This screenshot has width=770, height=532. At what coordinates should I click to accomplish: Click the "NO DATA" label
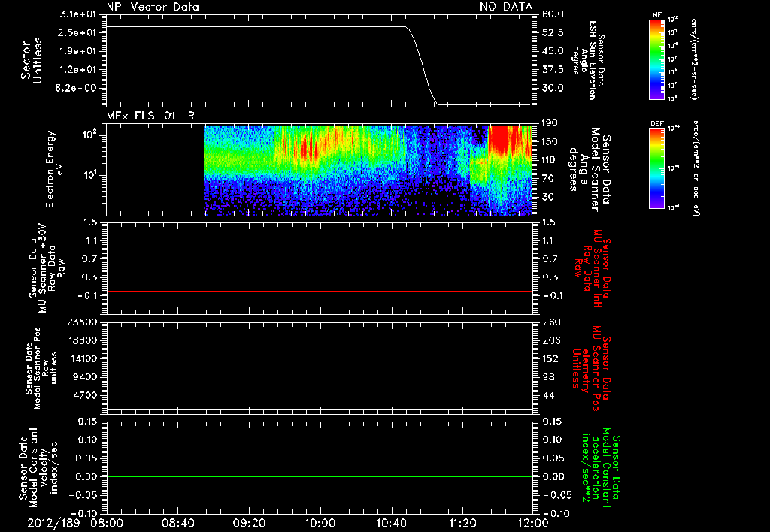[x=506, y=7]
